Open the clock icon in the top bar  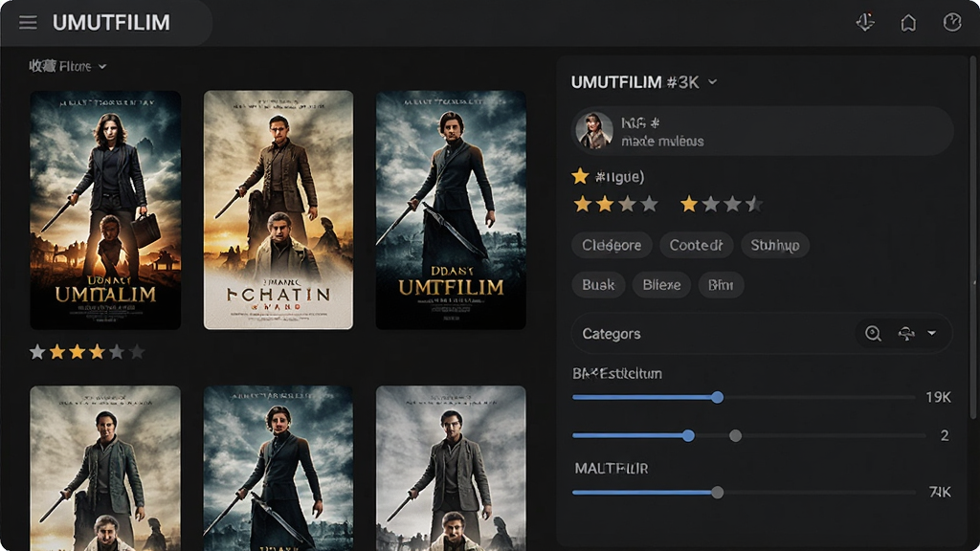point(952,23)
